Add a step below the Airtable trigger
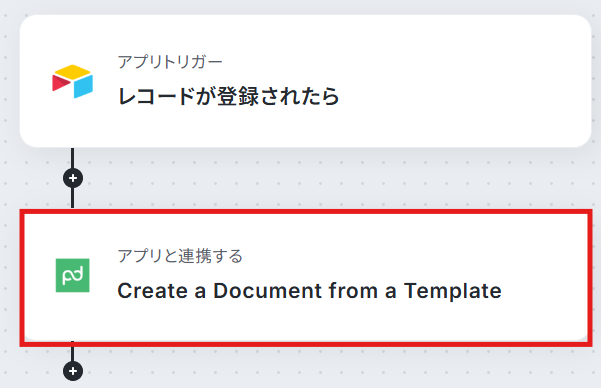This screenshot has height=388, width=601. (73, 178)
